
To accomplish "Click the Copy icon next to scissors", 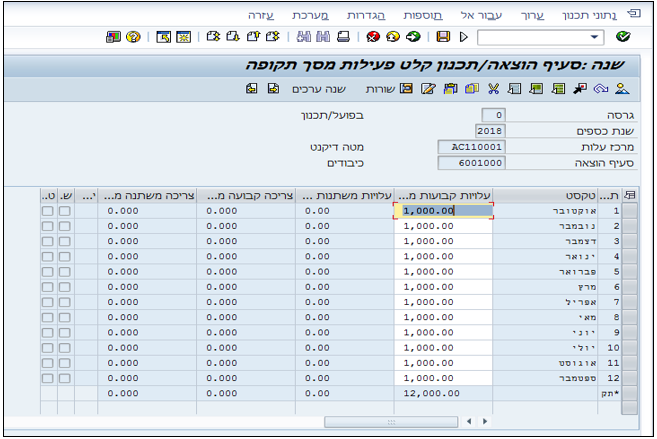I will pyautogui.click(x=472, y=88).
